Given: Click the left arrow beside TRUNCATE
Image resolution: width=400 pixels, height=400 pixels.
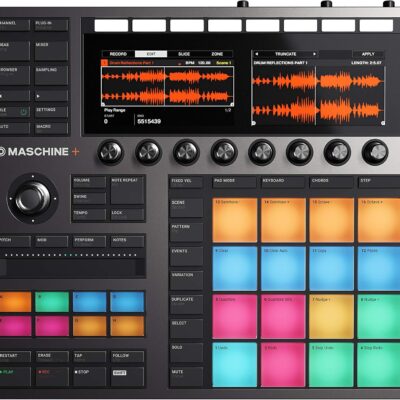Looking at the screenshot, I should [x=257, y=54].
